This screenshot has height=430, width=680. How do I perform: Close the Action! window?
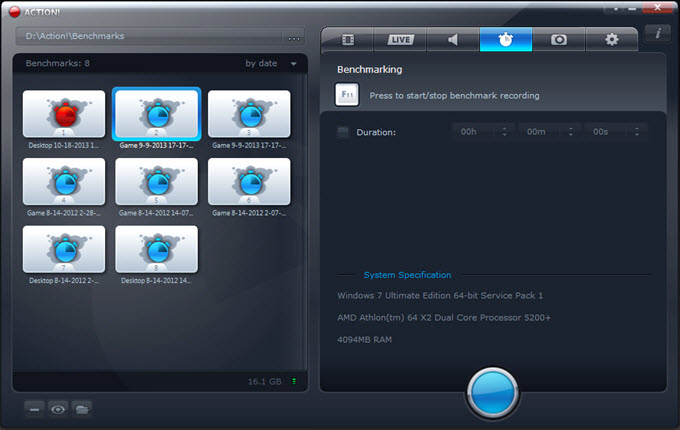[x=657, y=7]
